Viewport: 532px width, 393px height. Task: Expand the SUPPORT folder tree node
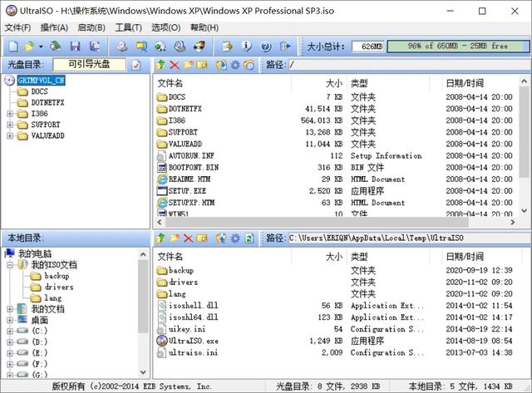[x=10, y=125]
